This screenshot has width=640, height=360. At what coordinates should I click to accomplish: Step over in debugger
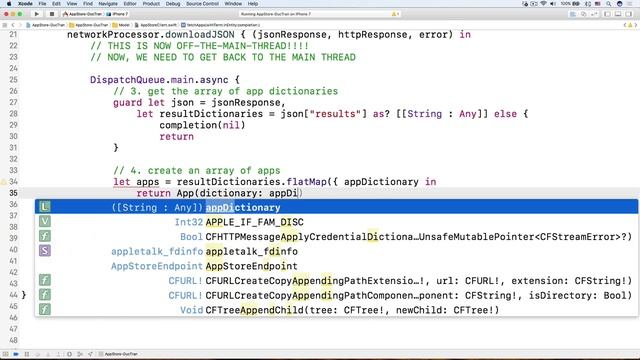click(38, 354)
